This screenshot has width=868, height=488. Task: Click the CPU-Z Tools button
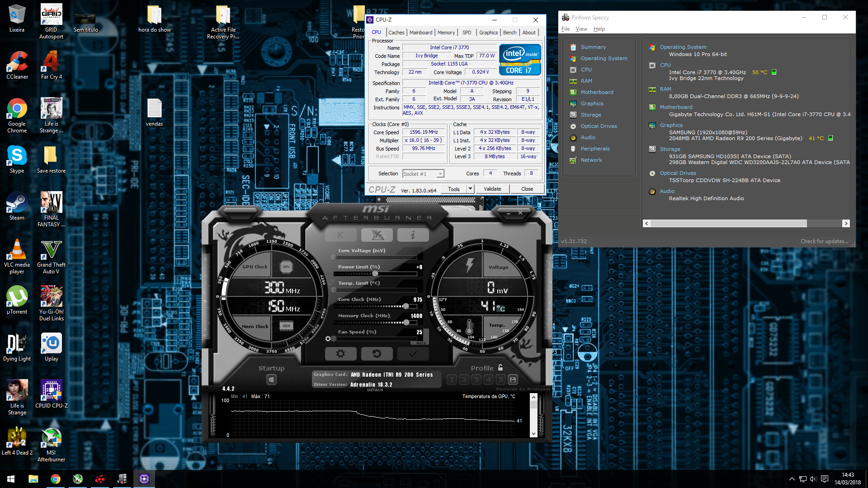click(x=454, y=189)
